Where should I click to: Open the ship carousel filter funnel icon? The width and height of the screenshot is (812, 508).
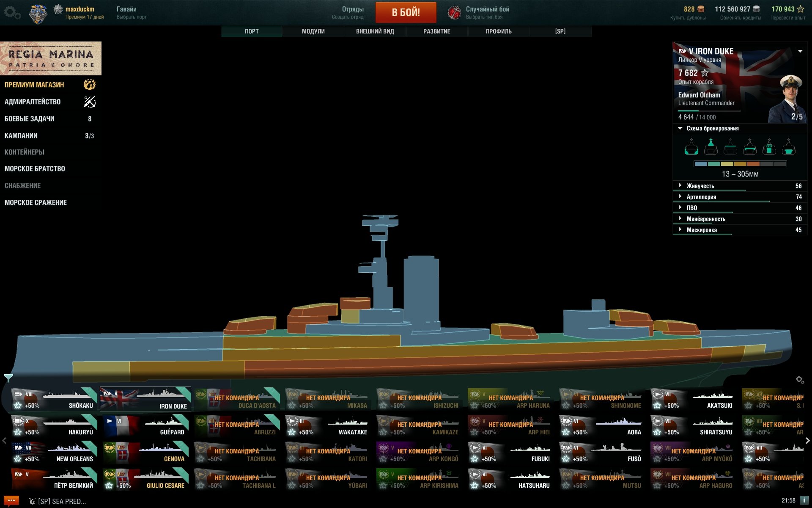8,378
